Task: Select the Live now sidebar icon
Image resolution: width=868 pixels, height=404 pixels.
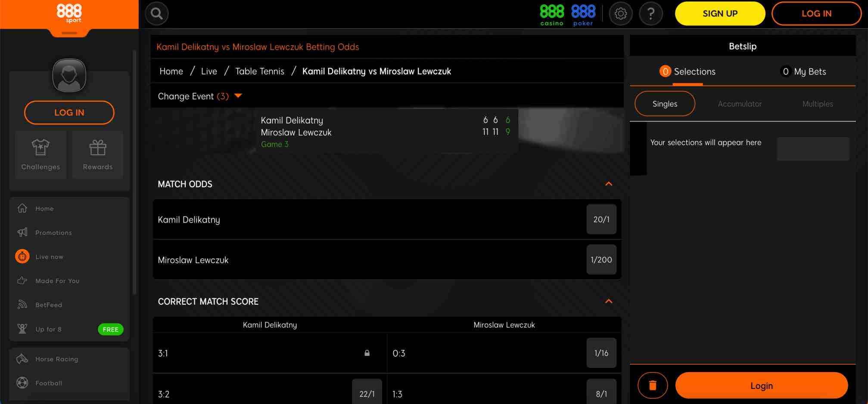Action: [x=22, y=256]
